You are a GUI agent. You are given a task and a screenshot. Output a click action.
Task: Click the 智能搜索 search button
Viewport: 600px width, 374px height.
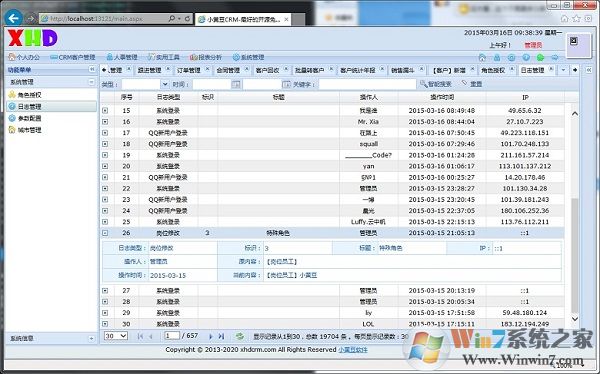coord(436,84)
